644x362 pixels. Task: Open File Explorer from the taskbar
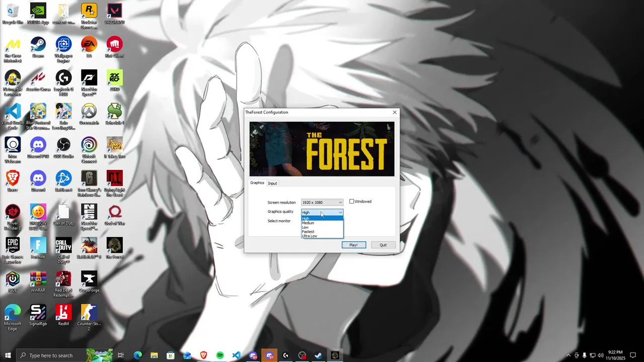pos(154,355)
